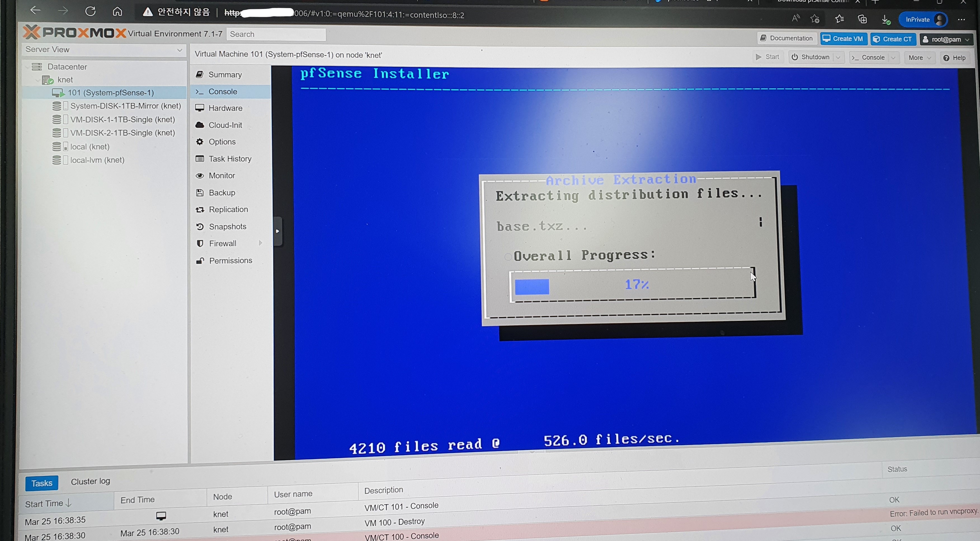
Task: Sort by the Node column header
Action: pyautogui.click(x=237, y=496)
